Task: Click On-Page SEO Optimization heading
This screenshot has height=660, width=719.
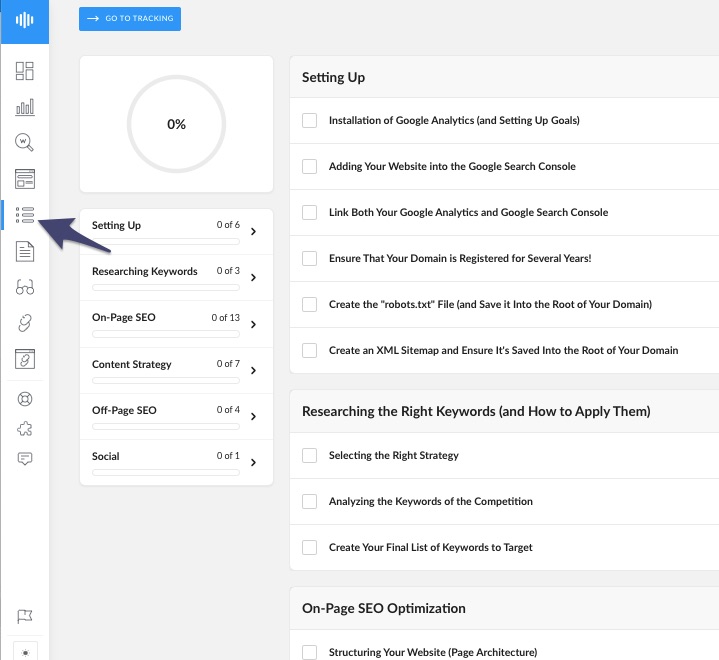Action: pyautogui.click(x=383, y=608)
